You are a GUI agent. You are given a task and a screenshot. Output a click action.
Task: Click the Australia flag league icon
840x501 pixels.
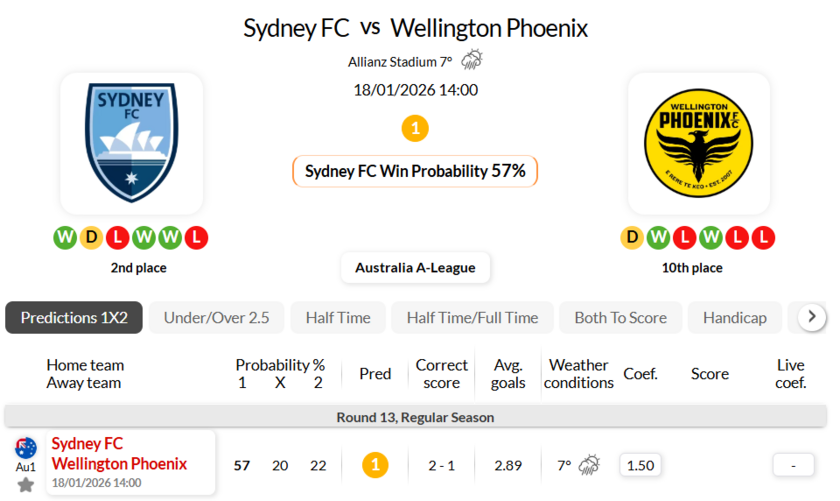click(x=25, y=448)
